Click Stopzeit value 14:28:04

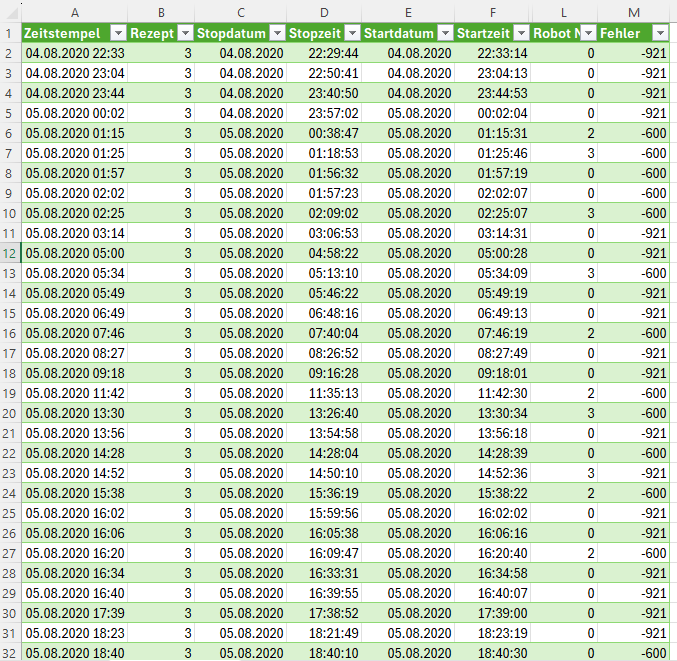[x=324, y=453]
